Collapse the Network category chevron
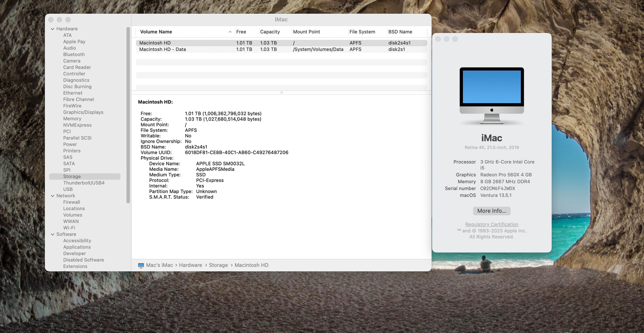The height and width of the screenshot is (333, 644). [53, 196]
